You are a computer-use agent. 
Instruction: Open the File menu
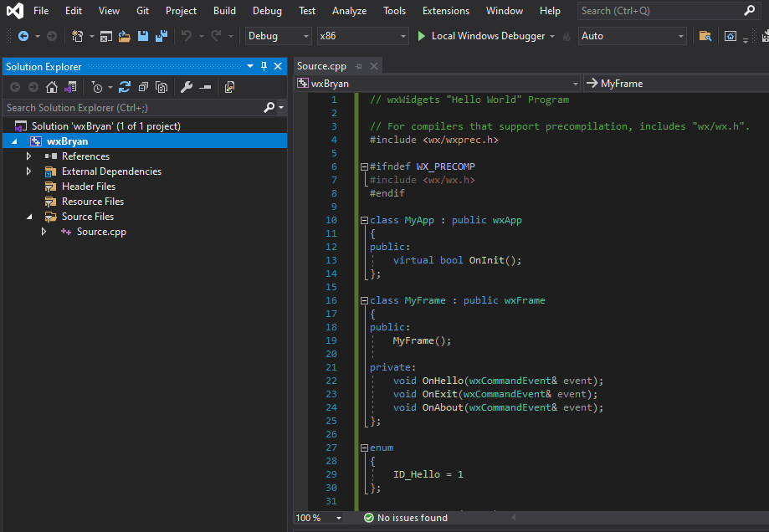(41, 10)
